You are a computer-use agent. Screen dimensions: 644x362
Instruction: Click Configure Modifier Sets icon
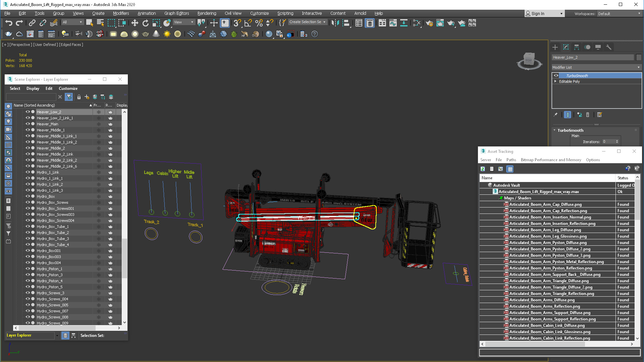click(600, 115)
